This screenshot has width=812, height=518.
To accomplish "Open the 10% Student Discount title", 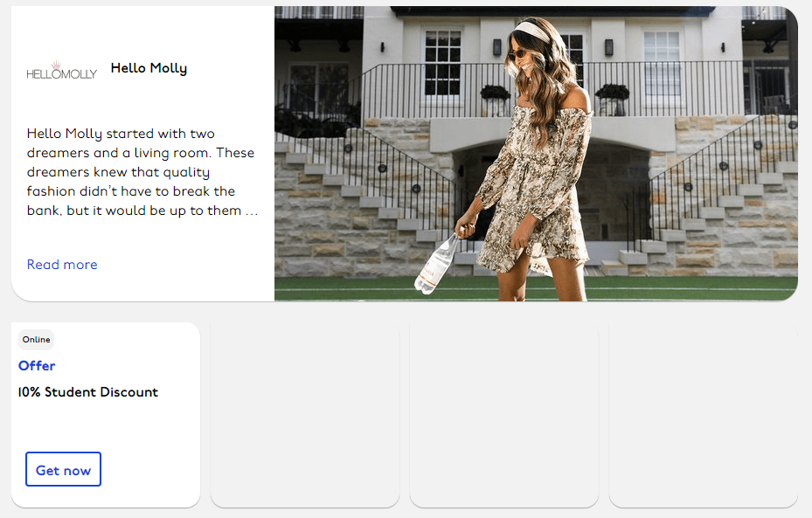I will tap(88, 392).
